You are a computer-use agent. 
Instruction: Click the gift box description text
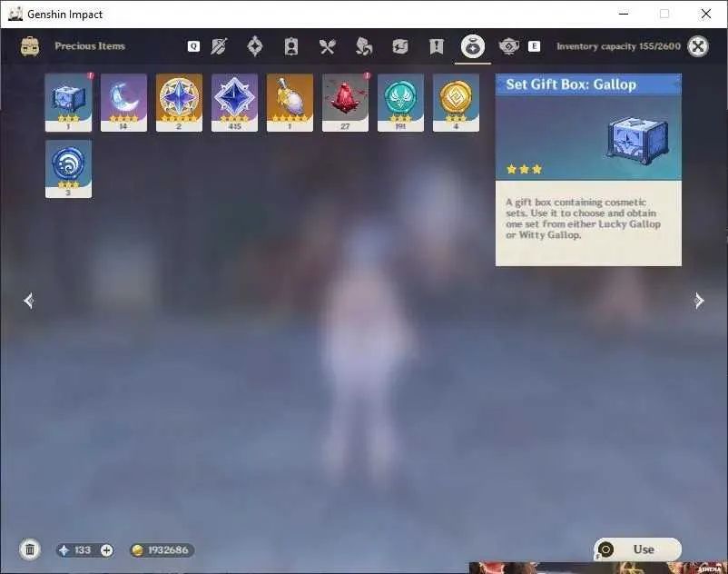[583, 218]
